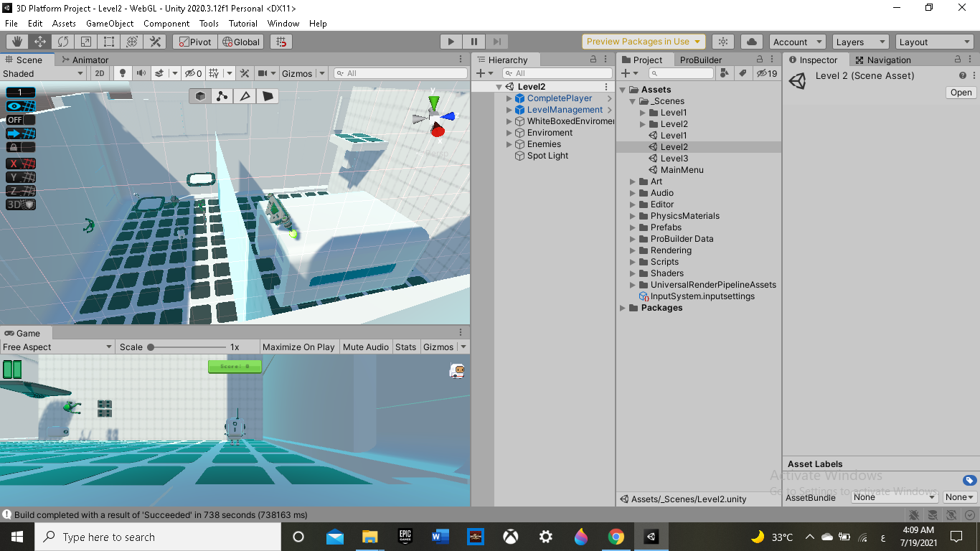Open the custom editor tools icon

click(155, 42)
